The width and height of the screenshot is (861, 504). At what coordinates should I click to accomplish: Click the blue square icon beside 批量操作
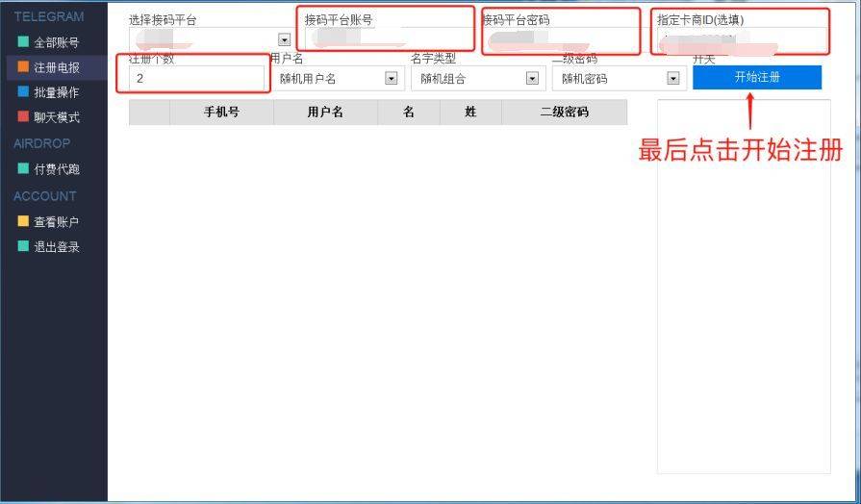pyautogui.click(x=23, y=91)
